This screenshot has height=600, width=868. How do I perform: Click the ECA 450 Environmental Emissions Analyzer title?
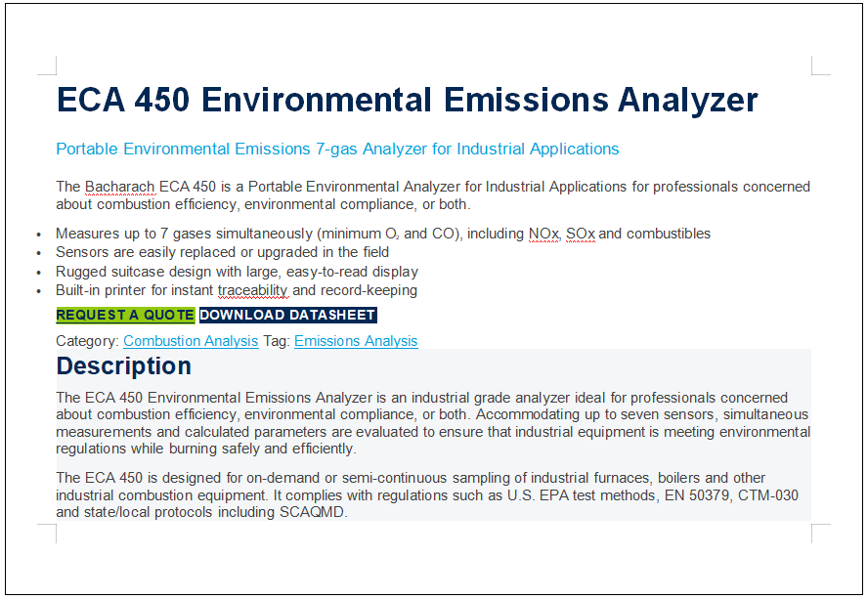407,101
